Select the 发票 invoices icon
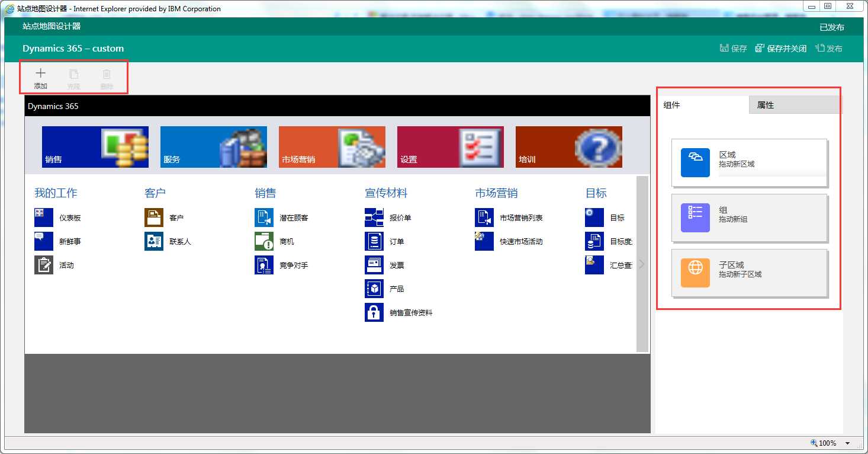The height and width of the screenshot is (454, 868). click(x=374, y=265)
